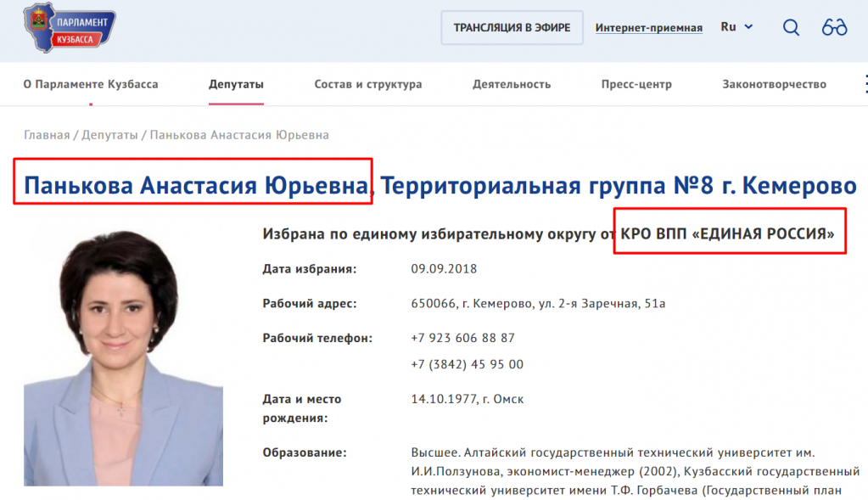The image size is (868, 500).
Task: Open the Законотворчество menu item
Action: [x=775, y=84]
